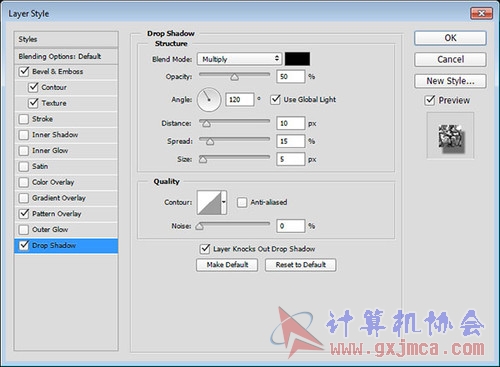This screenshot has width=500, height=367.
Task: Uncheck Layer Knocks Out Drop Shadow
Action: pos(205,249)
